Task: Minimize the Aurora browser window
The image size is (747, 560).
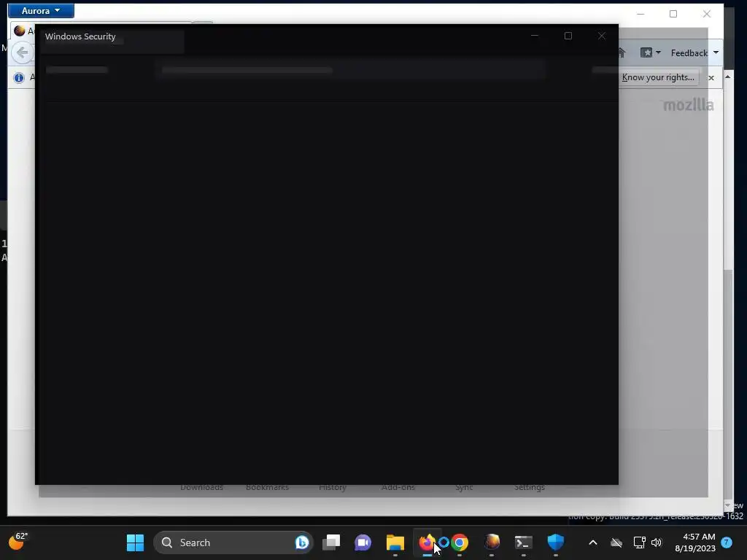Action: [x=640, y=14]
